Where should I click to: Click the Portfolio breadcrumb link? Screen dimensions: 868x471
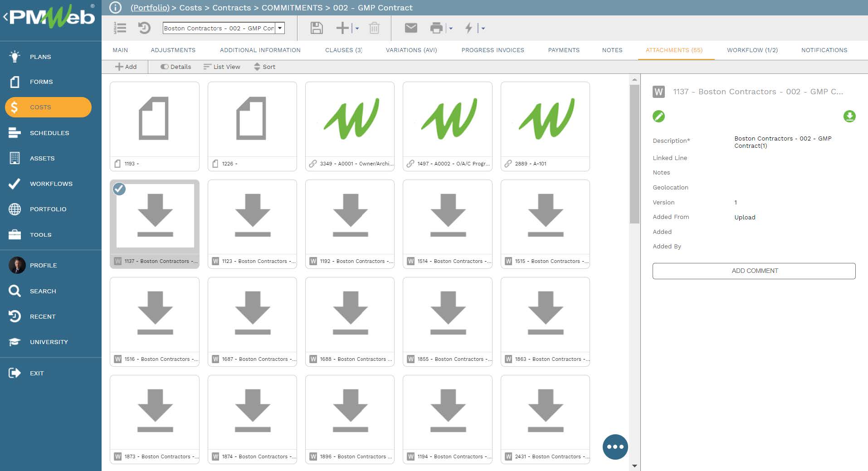pos(150,8)
